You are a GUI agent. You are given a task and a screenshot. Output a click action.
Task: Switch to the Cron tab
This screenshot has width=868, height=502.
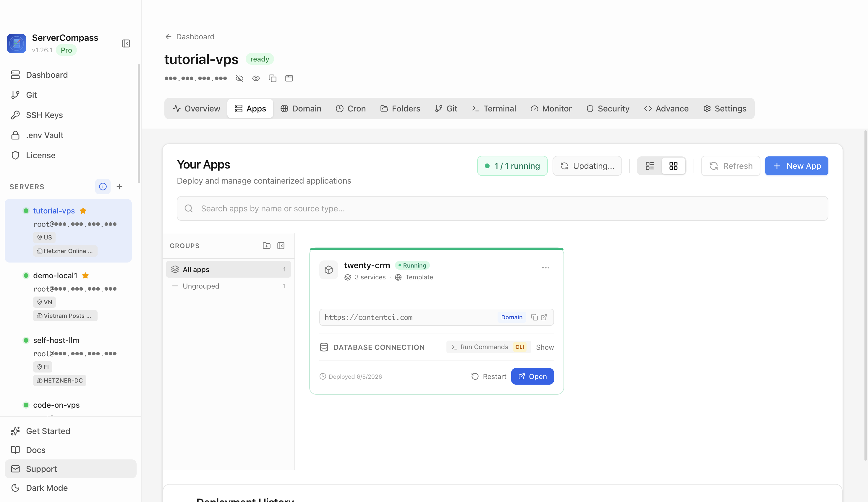tap(351, 109)
